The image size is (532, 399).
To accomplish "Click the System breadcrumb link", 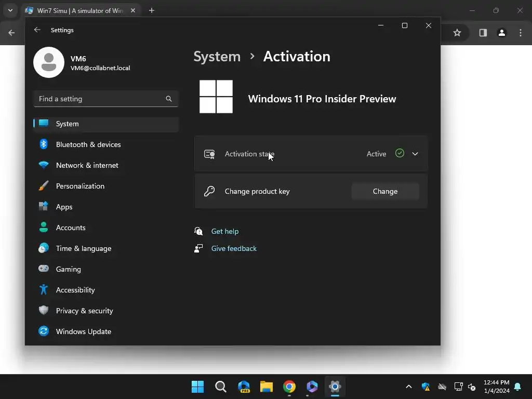I will [x=217, y=57].
